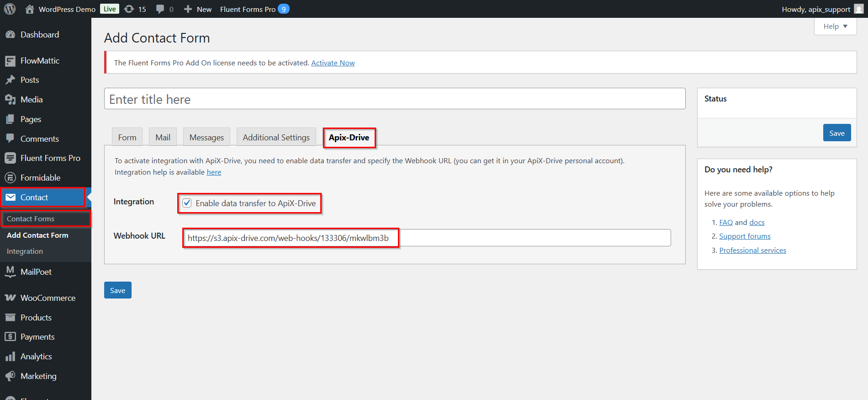Open the Formidable menu label
Image resolution: width=868 pixels, height=400 pixels.
coord(40,178)
